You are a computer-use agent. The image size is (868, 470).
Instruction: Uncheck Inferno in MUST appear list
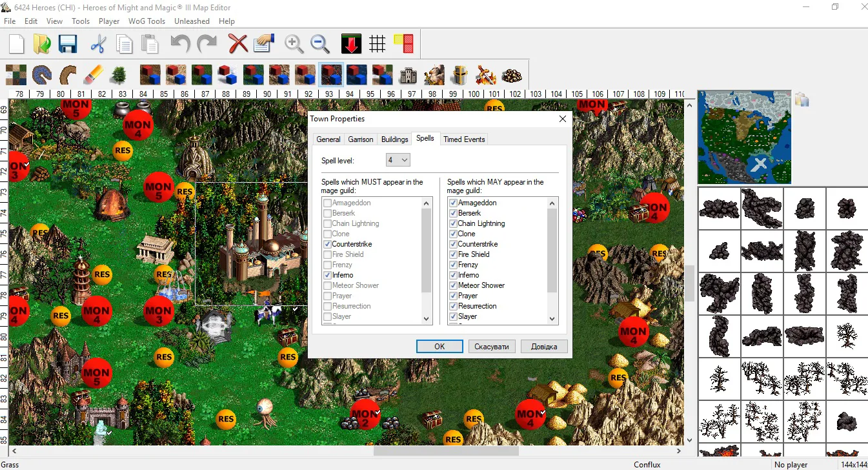click(327, 275)
